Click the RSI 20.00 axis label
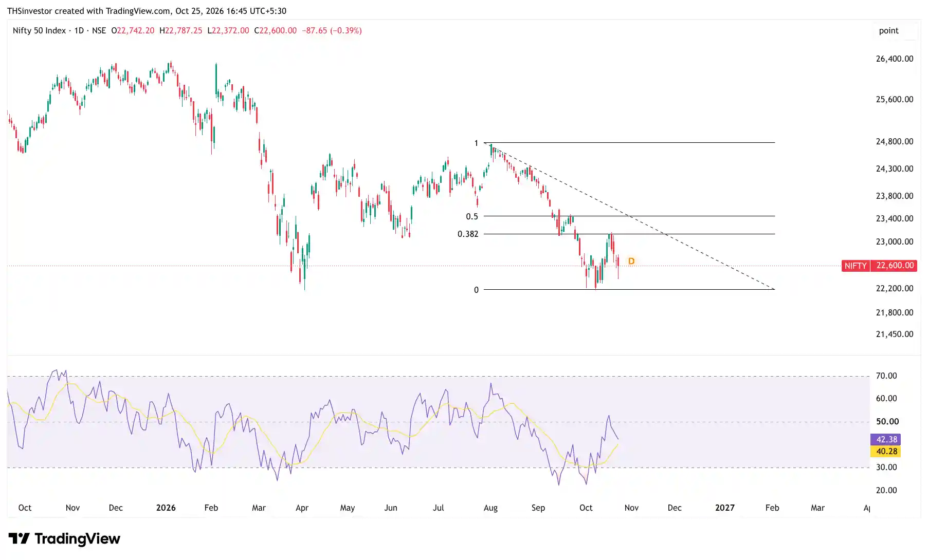The image size is (928, 560). pos(886,490)
